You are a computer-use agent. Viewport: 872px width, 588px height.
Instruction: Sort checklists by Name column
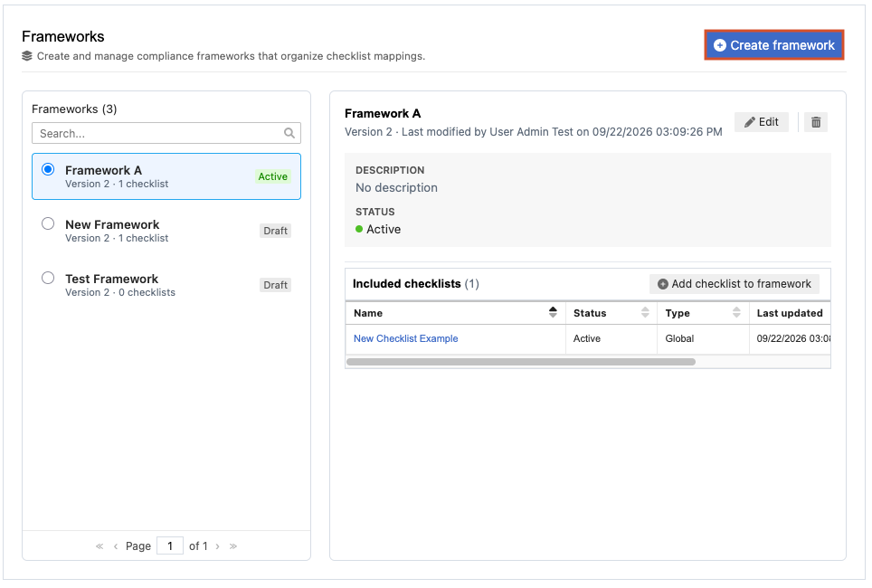tap(552, 313)
